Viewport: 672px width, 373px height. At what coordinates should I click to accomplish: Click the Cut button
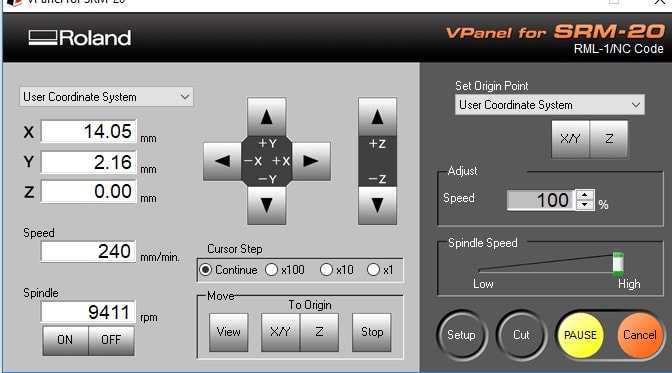pyautogui.click(x=521, y=335)
